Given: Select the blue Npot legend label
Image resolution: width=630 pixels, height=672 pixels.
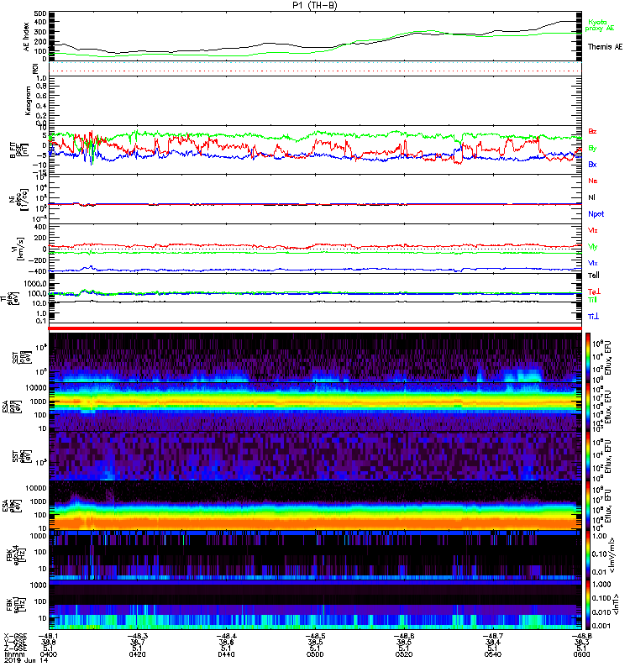Looking at the screenshot, I should tap(596, 214).
